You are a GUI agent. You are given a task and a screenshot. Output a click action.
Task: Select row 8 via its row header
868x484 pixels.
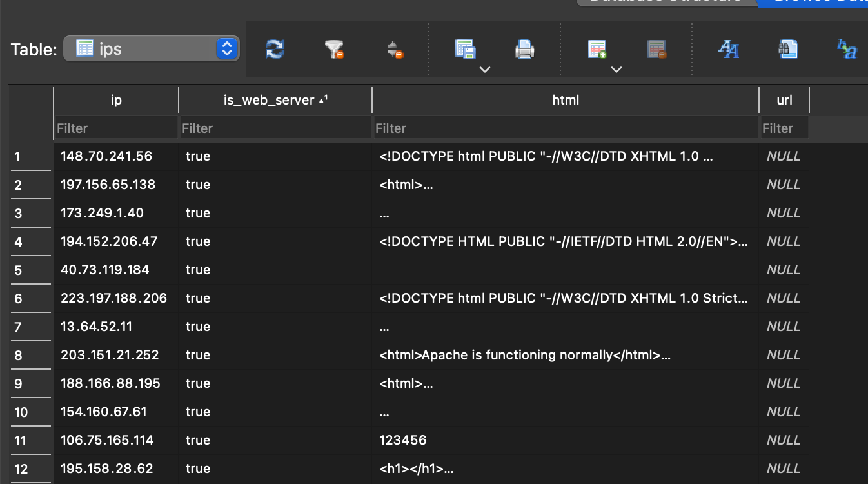[x=30, y=356]
